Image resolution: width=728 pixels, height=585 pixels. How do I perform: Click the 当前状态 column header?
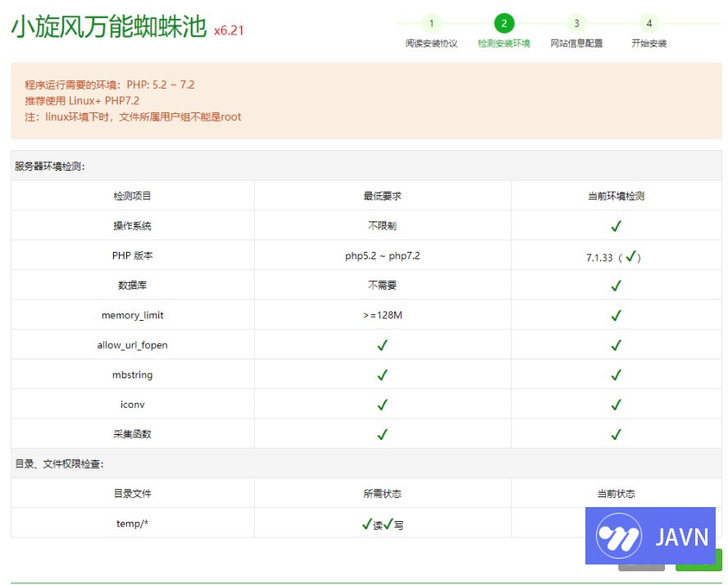click(617, 493)
